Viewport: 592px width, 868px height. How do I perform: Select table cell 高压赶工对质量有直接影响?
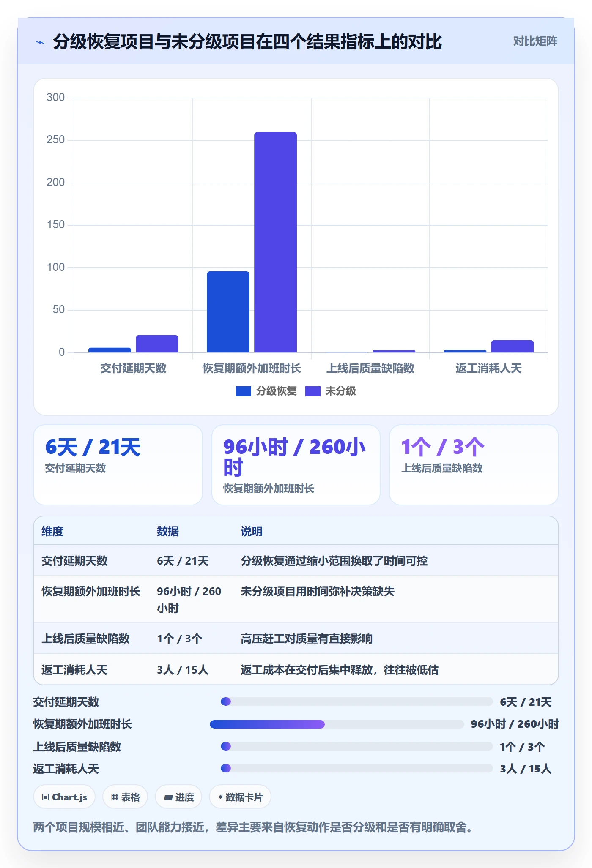[307, 639]
